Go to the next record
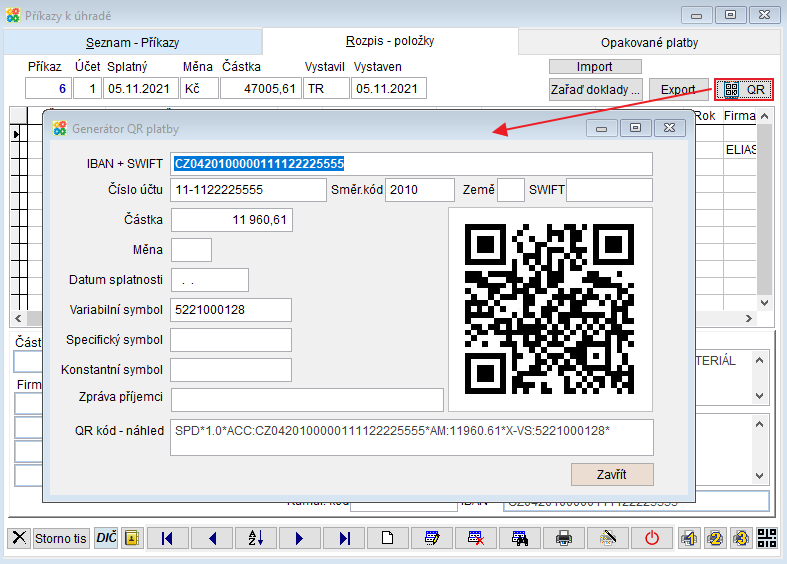 coord(300,538)
